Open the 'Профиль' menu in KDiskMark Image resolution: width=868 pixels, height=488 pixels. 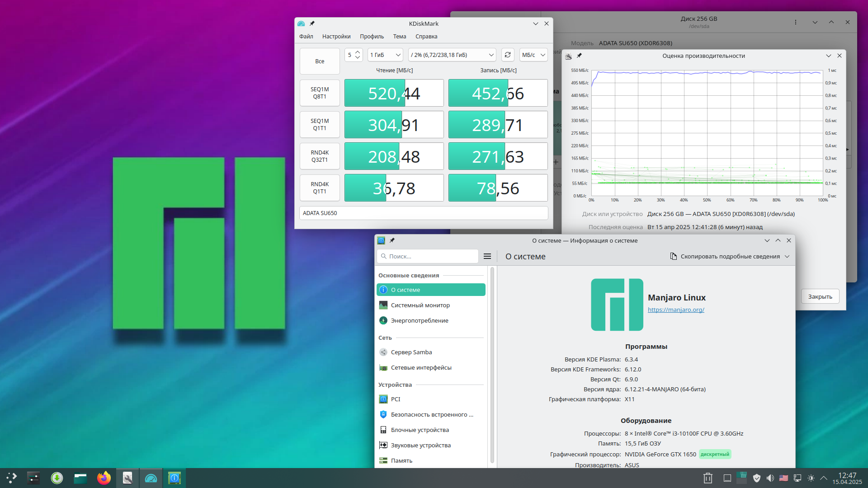coord(372,37)
